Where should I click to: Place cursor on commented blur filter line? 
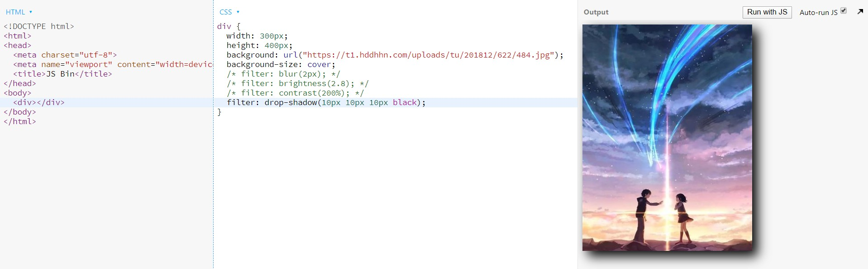click(x=283, y=74)
